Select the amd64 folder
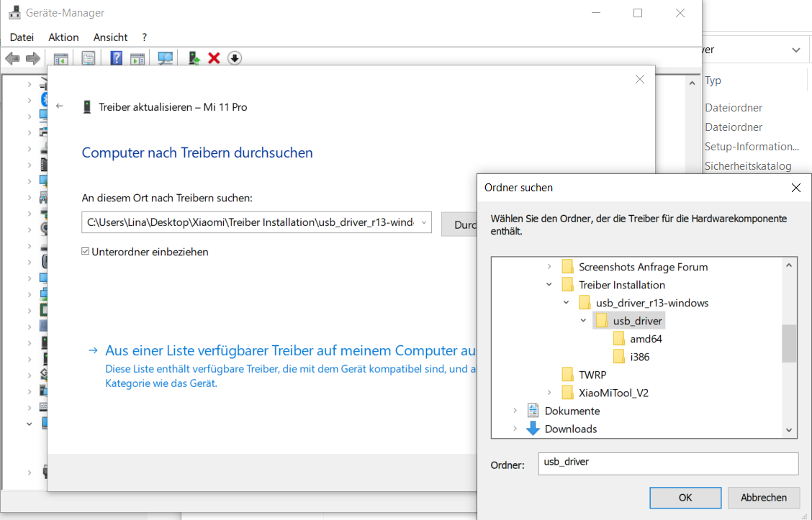This screenshot has height=520, width=812. (645, 339)
